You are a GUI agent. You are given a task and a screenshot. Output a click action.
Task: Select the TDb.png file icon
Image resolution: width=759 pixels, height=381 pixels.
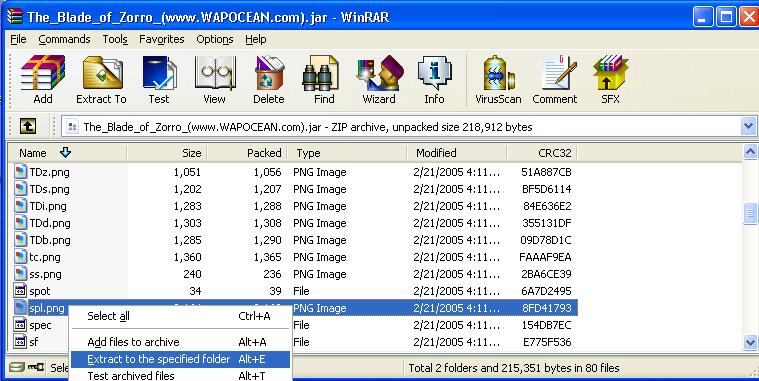point(20,240)
